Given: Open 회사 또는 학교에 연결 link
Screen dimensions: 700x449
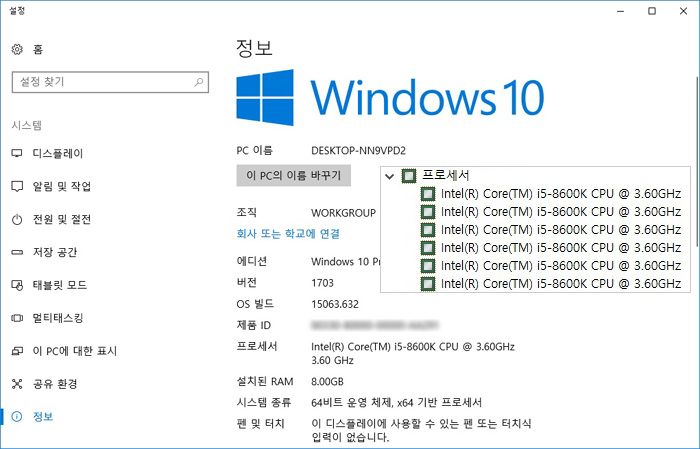Looking at the screenshot, I should tap(288, 233).
